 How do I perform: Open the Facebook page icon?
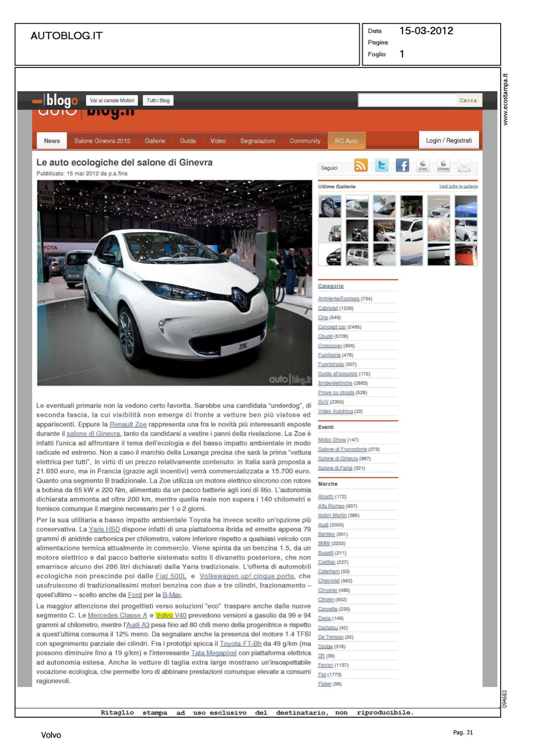pyautogui.click(x=402, y=165)
